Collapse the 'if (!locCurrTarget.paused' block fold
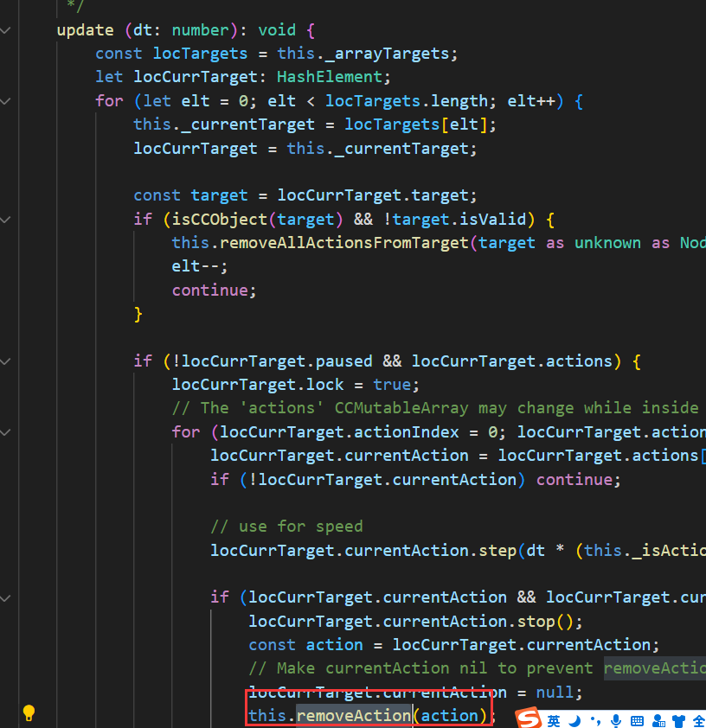 5,361
